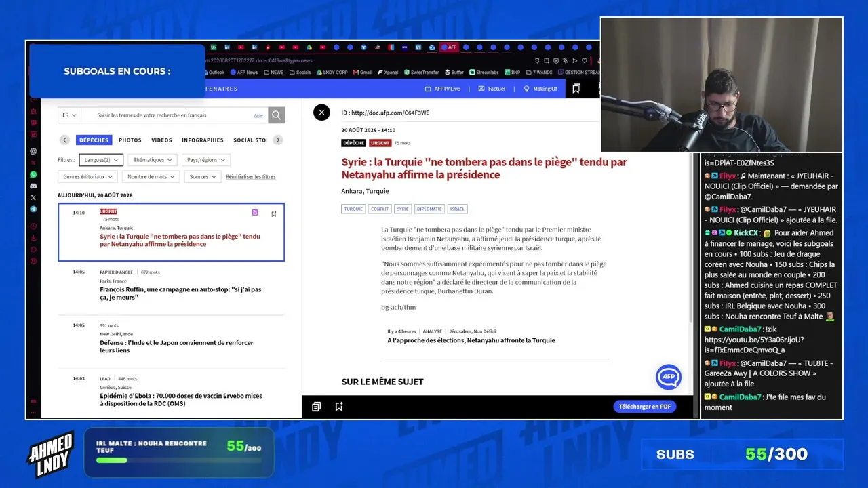Screen dimensions: 868x488
Task: Click the purple document icon on Syrie dispatch
Action: click(x=255, y=213)
